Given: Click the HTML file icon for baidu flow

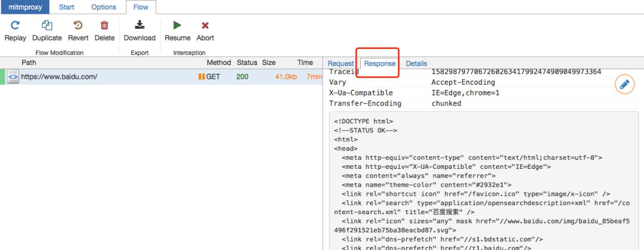Looking at the screenshot, I should point(13,76).
